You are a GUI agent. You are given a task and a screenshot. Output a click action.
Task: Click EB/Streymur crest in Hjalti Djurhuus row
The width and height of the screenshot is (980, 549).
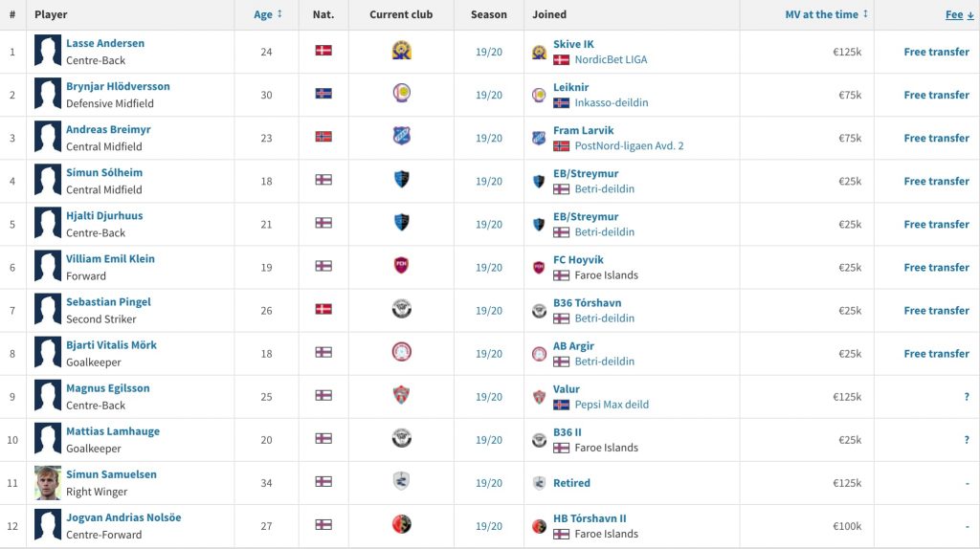point(401,223)
